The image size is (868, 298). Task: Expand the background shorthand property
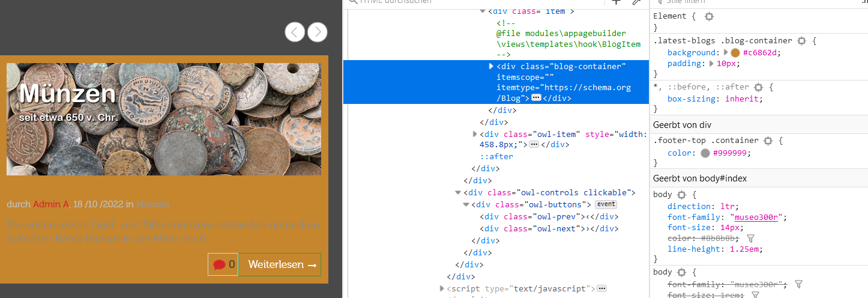click(x=726, y=52)
